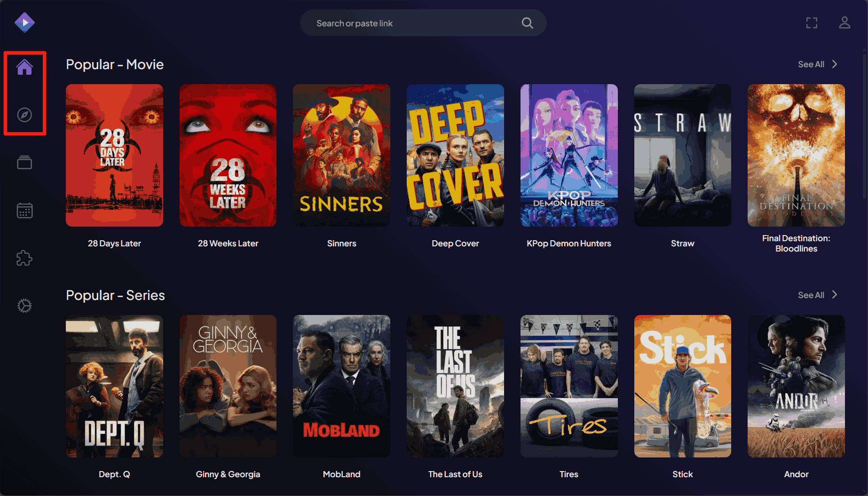Open Tires series poster
868x496 pixels.
click(x=569, y=386)
